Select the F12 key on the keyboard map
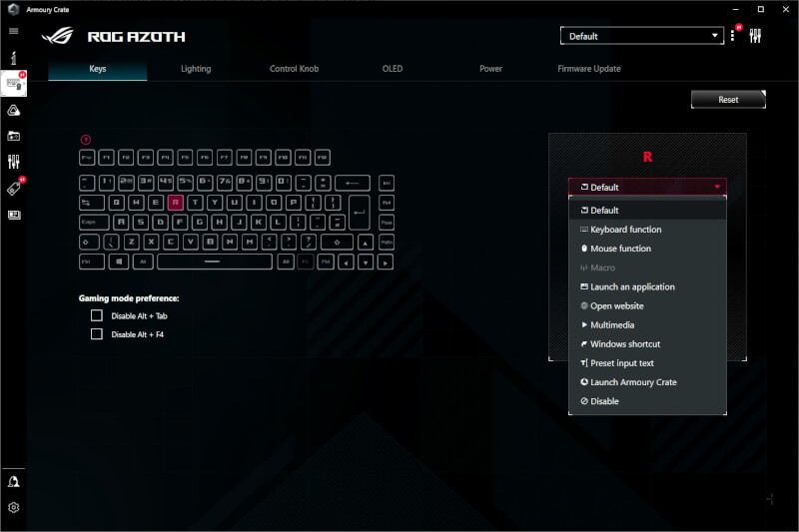Viewport: 799px width, 532px height. coord(322,158)
